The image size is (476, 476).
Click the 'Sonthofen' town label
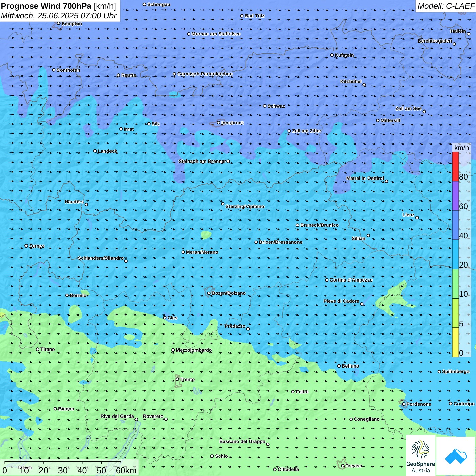point(68,70)
